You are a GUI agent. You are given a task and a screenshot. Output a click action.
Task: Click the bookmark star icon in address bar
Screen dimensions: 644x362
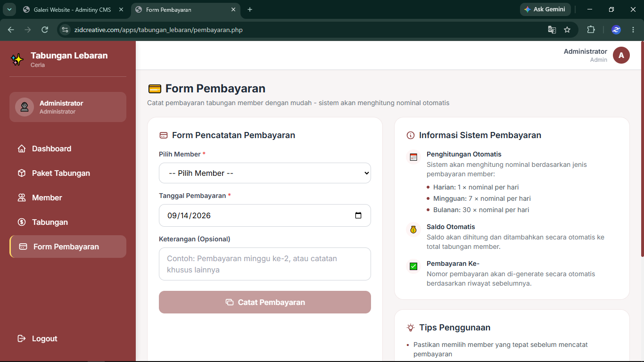coord(567,30)
